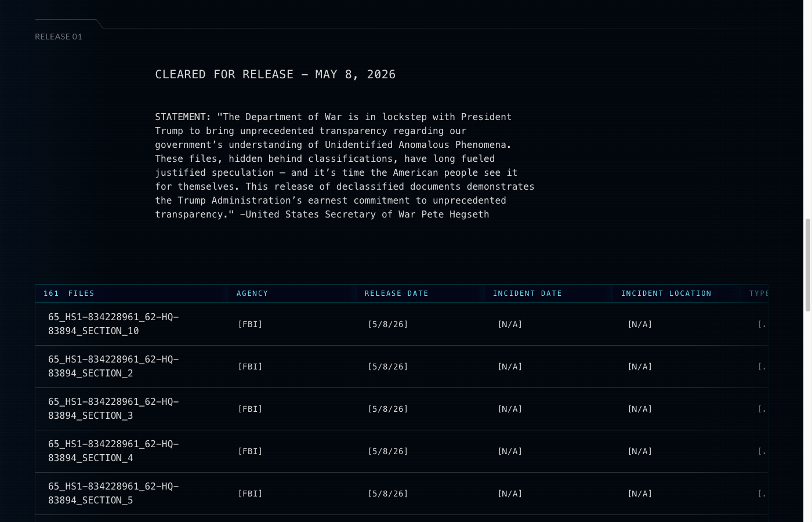Click the [5/8/26] release date in SECTION_2 row
Image resolution: width=812 pixels, height=522 pixels.
coord(388,367)
